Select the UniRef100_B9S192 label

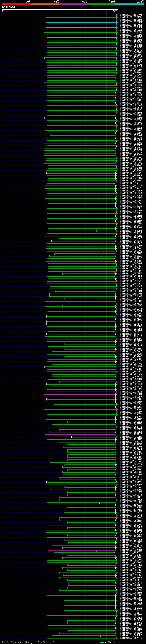[131, 55]
